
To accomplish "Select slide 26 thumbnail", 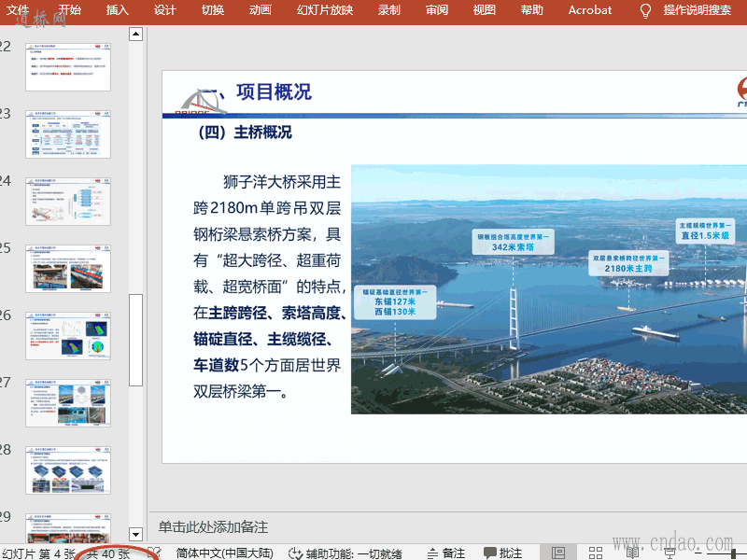I will [x=68, y=336].
